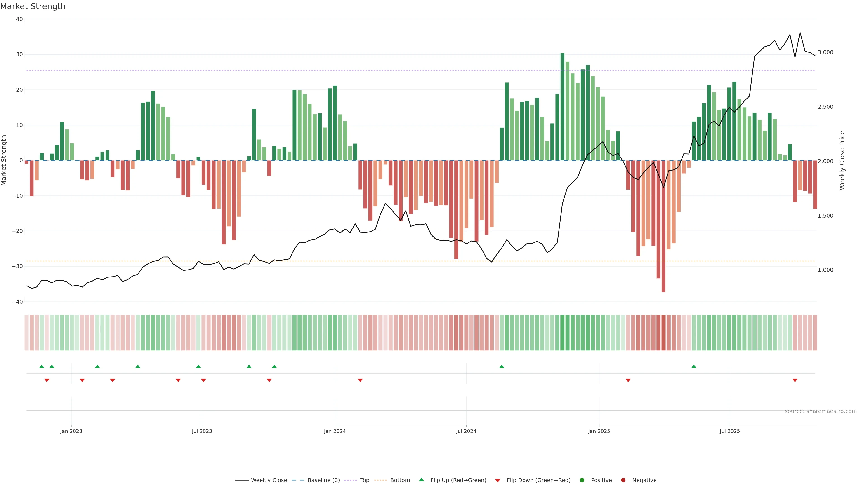Click the green Flip Up legend triangle
Screen dimensions: 868x488
coord(421,480)
